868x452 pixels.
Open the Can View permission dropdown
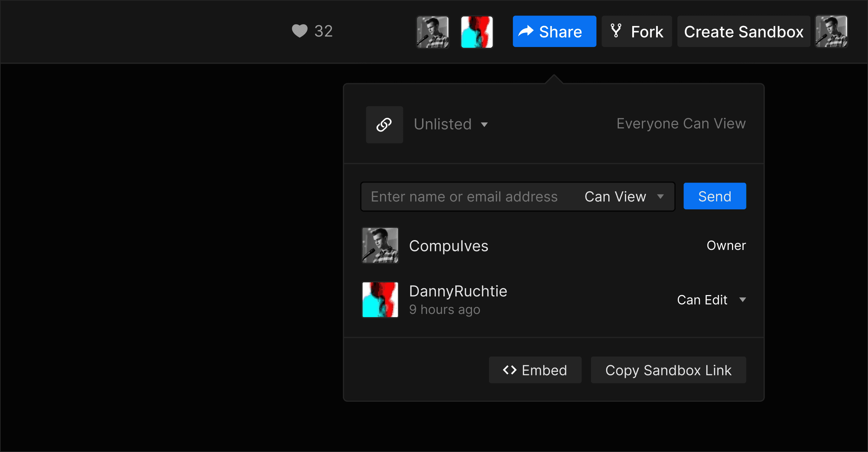tap(624, 197)
